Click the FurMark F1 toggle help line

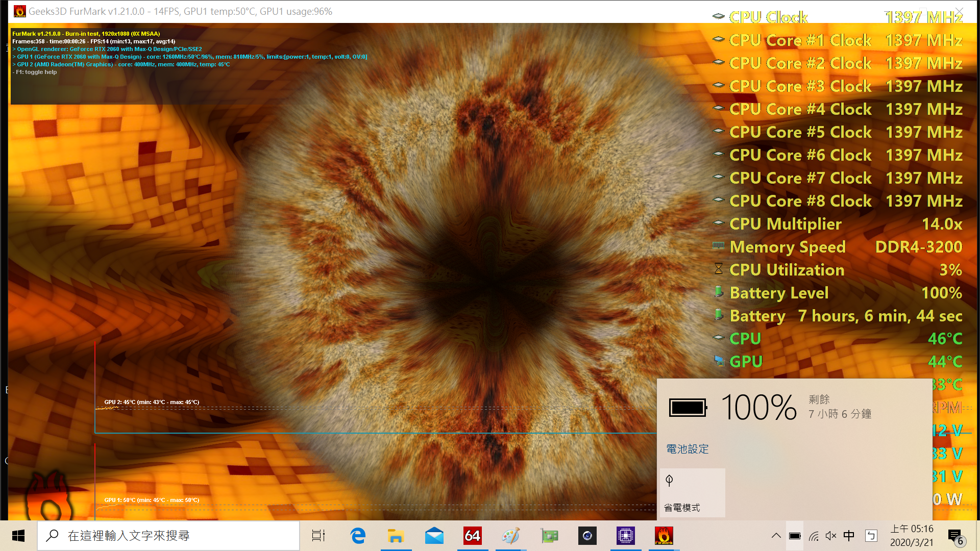[35, 72]
